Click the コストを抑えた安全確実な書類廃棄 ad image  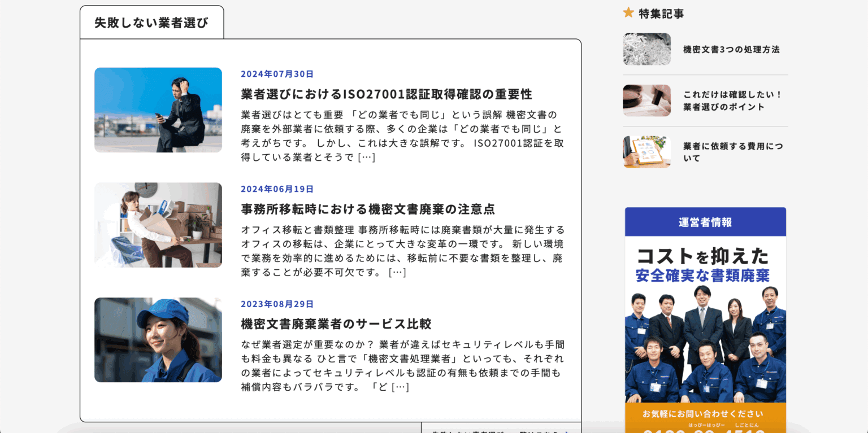click(705, 316)
